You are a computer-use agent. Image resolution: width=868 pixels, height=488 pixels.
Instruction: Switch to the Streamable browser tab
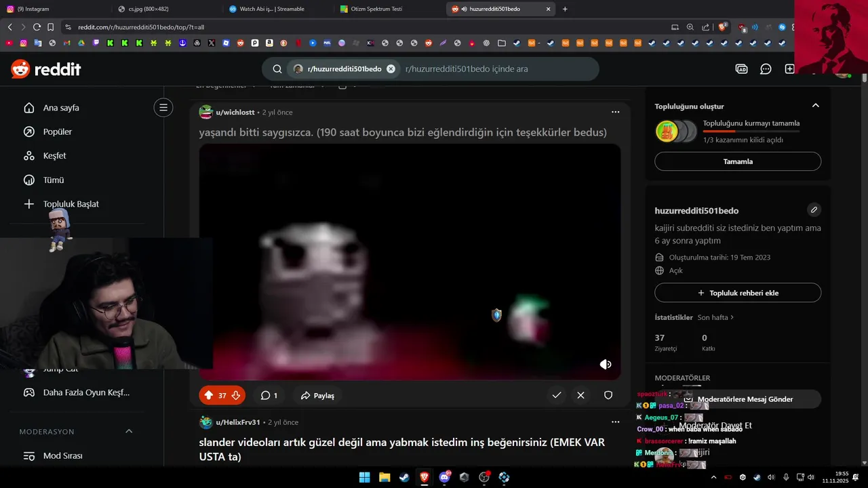tap(277, 9)
